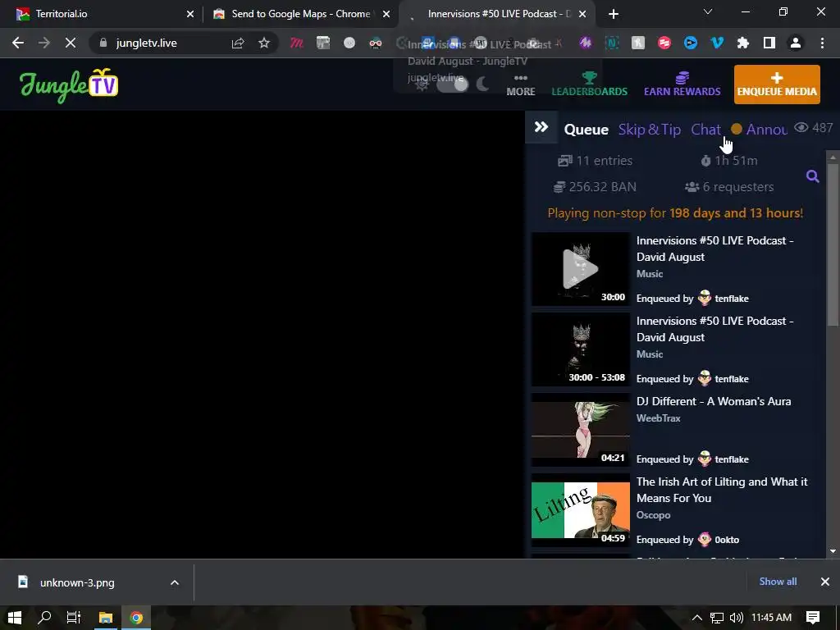The height and width of the screenshot is (630, 840).
Task: Show hidden system tray icons
Action: click(697, 618)
